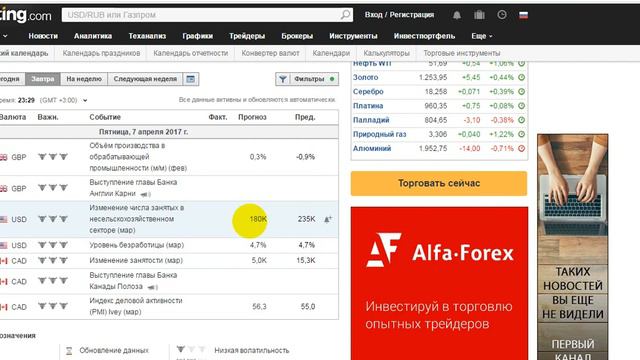Screen dimensions: 640x360
Task: Select the На неделю filter tab
Action: coord(84,79)
